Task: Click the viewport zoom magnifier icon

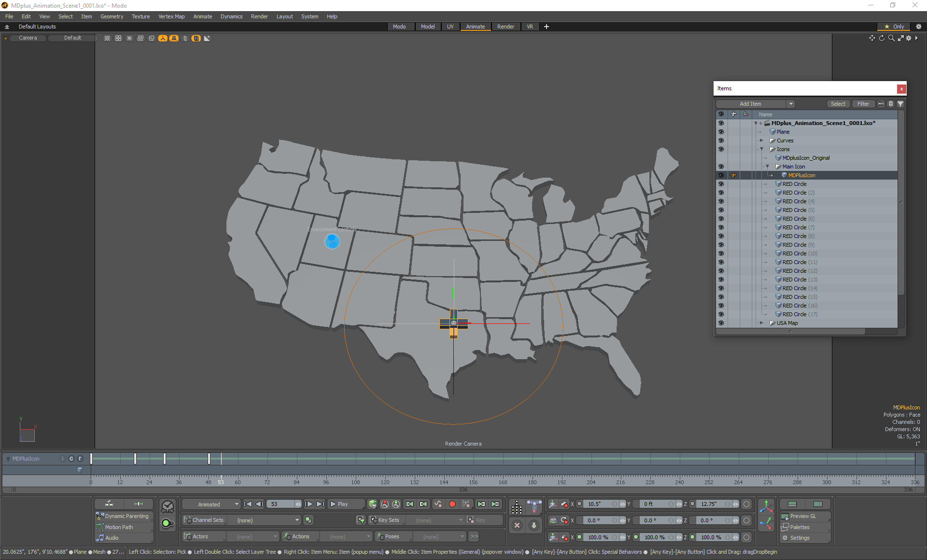Action: 891,38
